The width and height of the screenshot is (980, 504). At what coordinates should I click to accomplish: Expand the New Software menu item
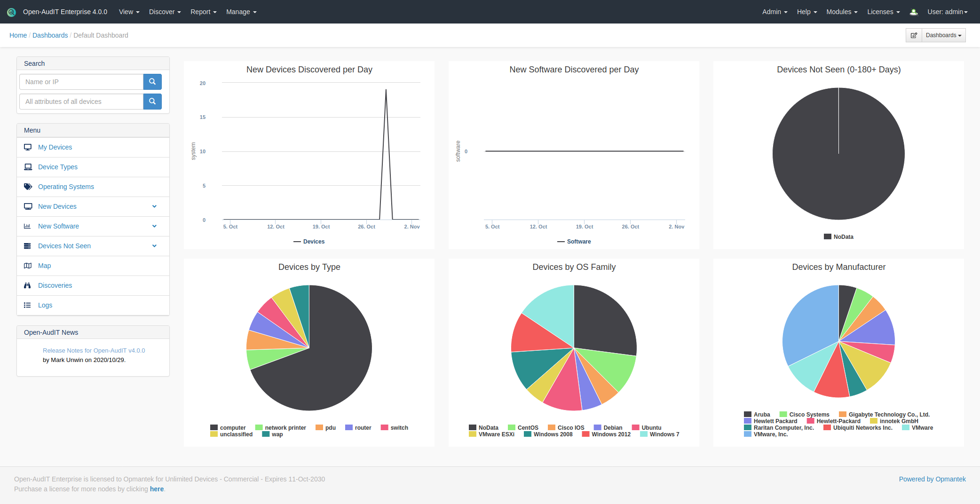(154, 226)
